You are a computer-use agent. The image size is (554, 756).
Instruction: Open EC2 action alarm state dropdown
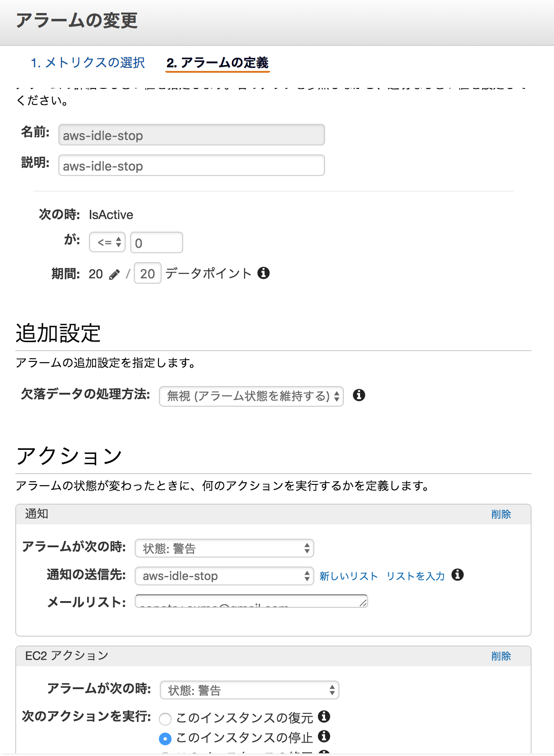(x=249, y=690)
